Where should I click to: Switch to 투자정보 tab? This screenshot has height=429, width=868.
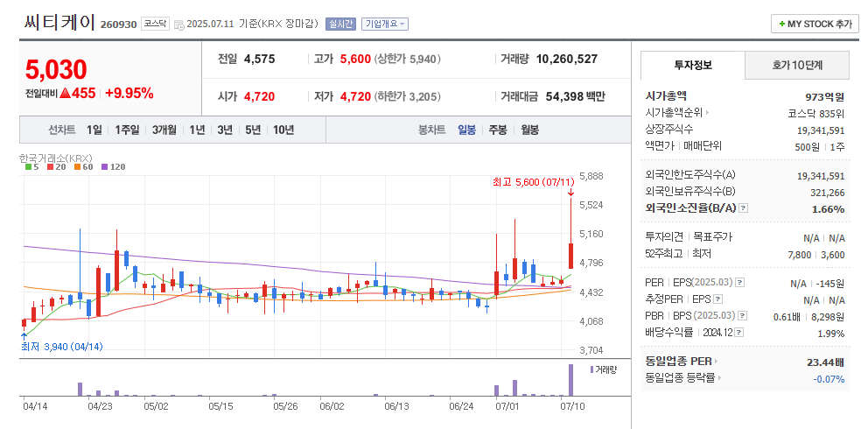[693, 66]
